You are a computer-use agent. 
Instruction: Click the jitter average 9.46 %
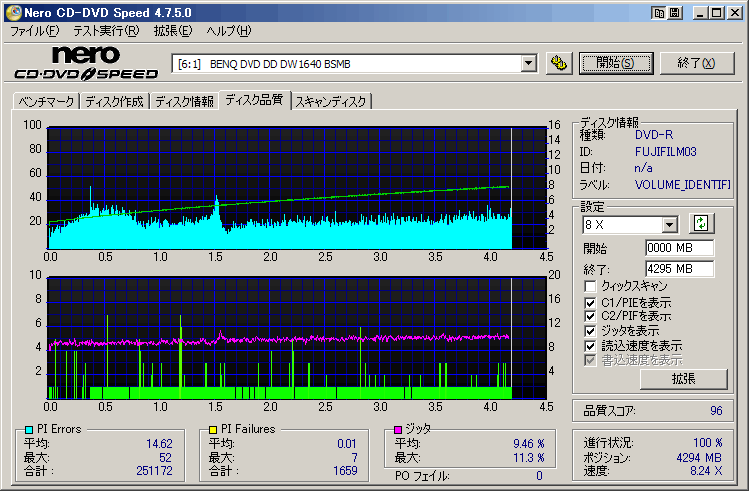point(529,444)
